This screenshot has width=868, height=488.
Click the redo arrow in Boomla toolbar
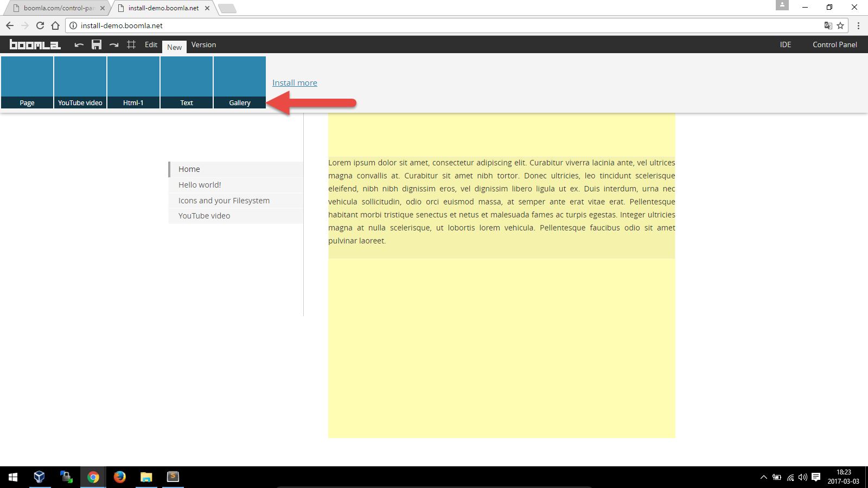[x=114, y=45]
